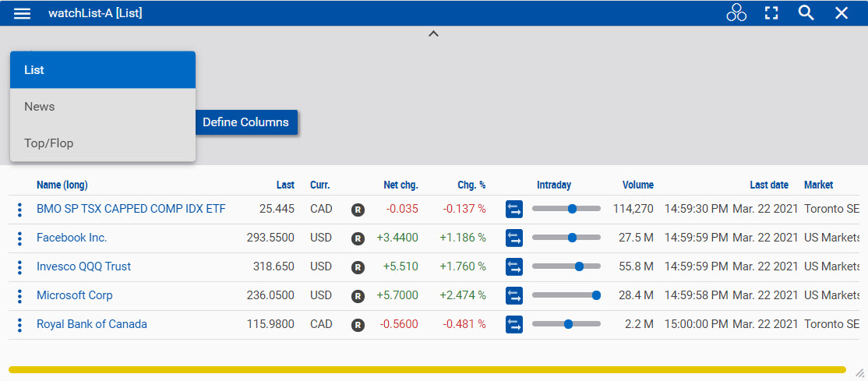
Task: Click BMO volume 114,270
Action: (x=633, y=209)
